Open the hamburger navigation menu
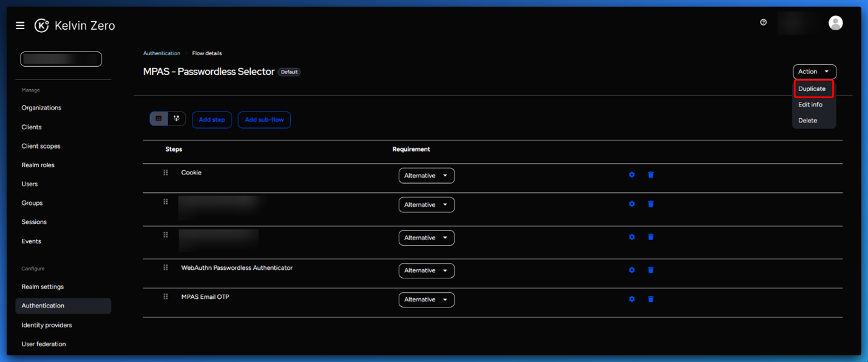The image size is (868, 362). pos(20,25)
